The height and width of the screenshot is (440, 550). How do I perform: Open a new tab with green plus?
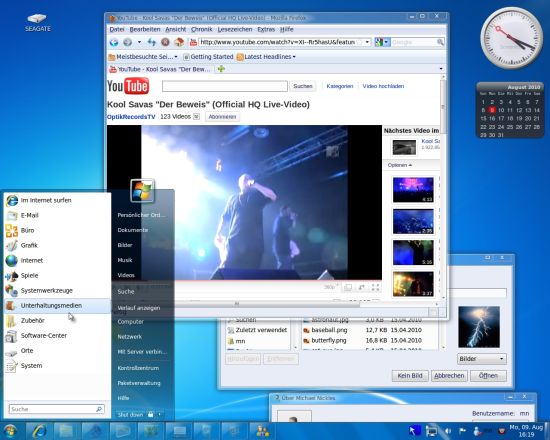tap(221, 69)
